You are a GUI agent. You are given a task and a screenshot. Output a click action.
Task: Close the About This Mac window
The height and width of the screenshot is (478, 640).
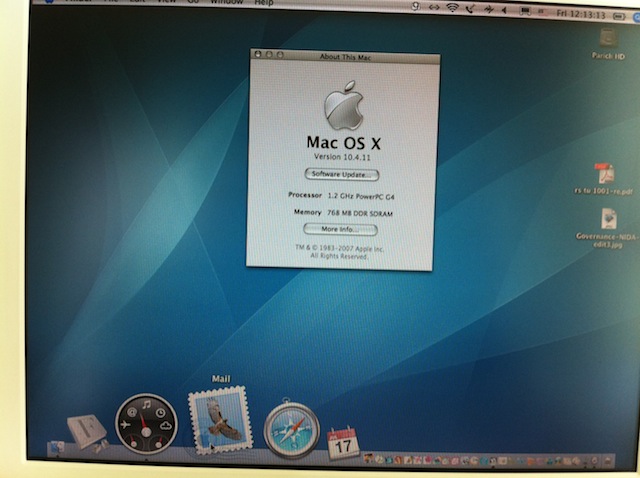tap(258, 54)
